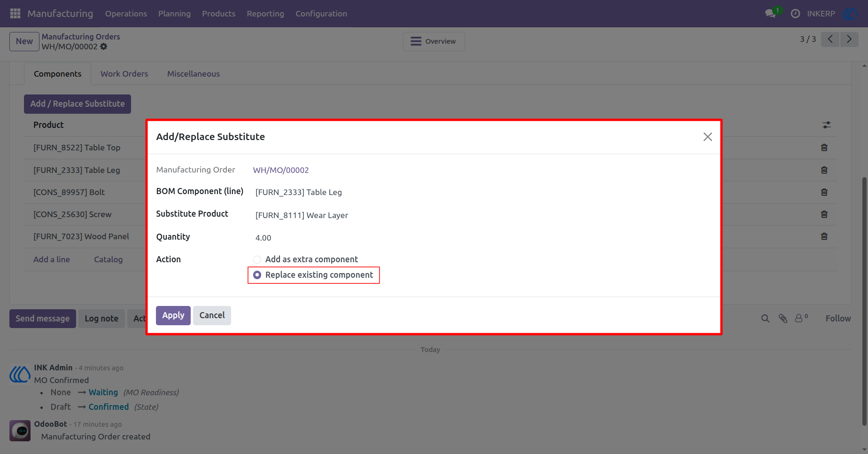Image resolution: width=868 pixels, height=454 pixels.
Task: Search messages with the magnifier icon
Action: 765,319
